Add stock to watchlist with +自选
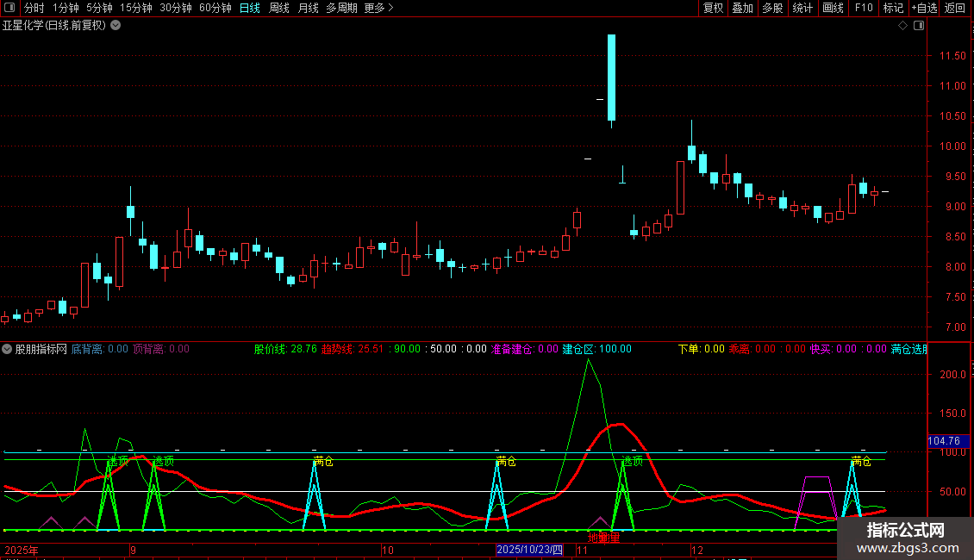The width and height of the screenshot is (974, 560). point(924,8)
